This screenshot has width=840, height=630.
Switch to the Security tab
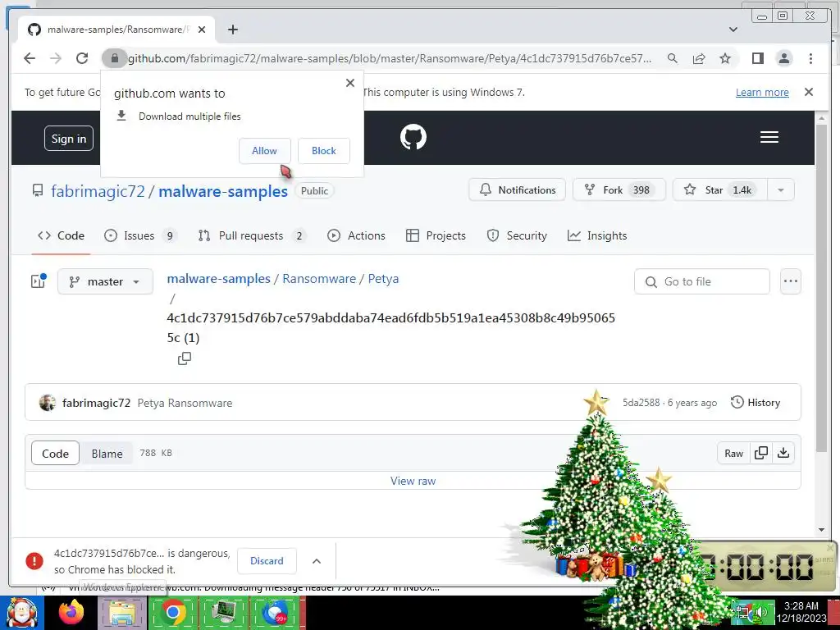(517, 235)
